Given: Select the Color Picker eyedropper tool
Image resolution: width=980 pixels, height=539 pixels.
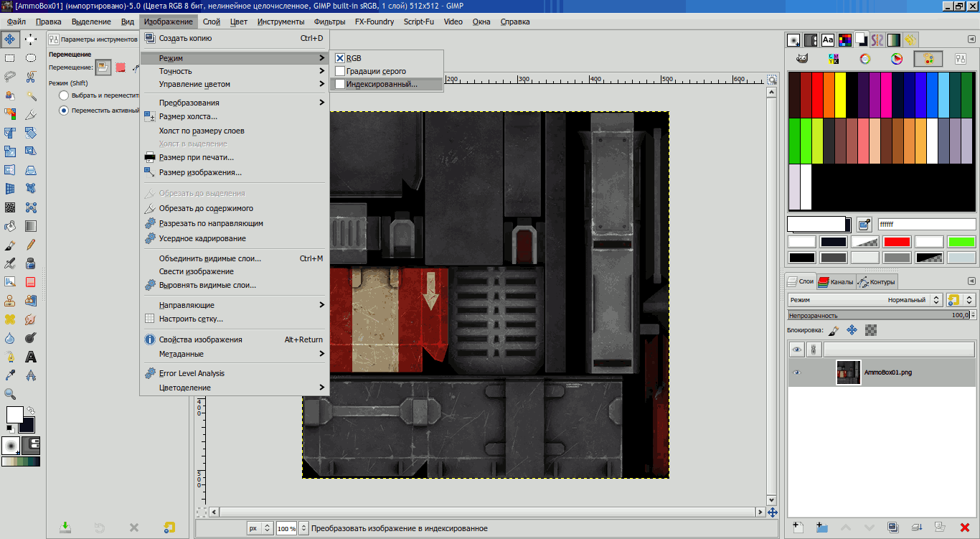Looking at the screenshot, I should (10, 375).
